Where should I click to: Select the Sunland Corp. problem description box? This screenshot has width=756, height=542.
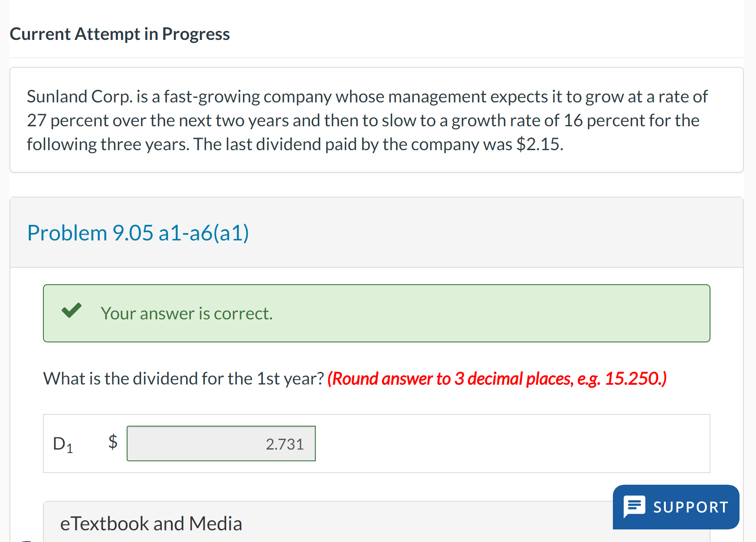(x=376, y=120)
